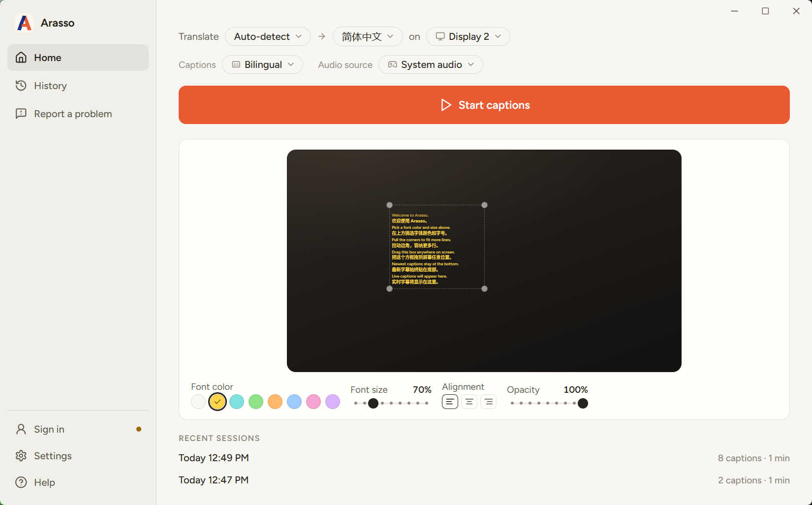The height and width of the screenshot is (505, 812).
Task: Click the rightmost stop of the Font size slider
Action: pos(427,403)
